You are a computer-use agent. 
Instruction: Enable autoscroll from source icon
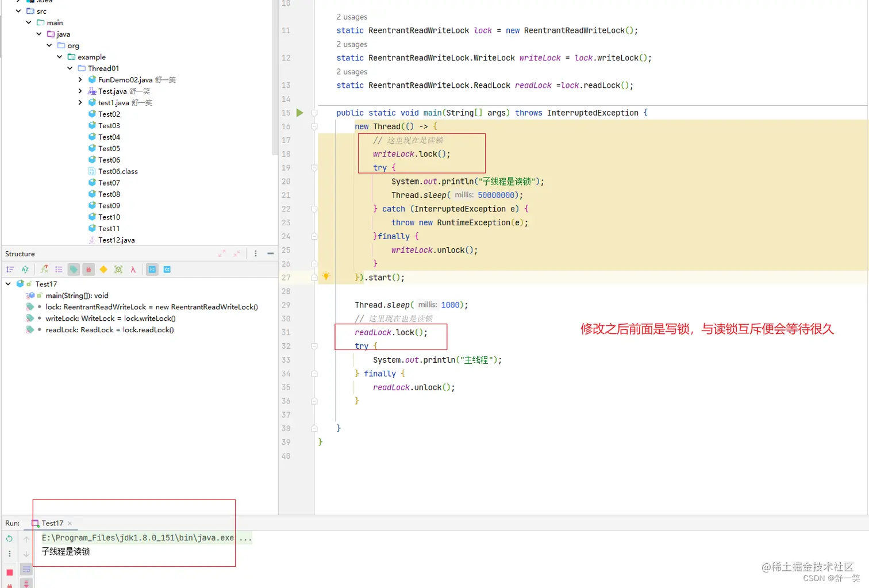tap(167, 270)
